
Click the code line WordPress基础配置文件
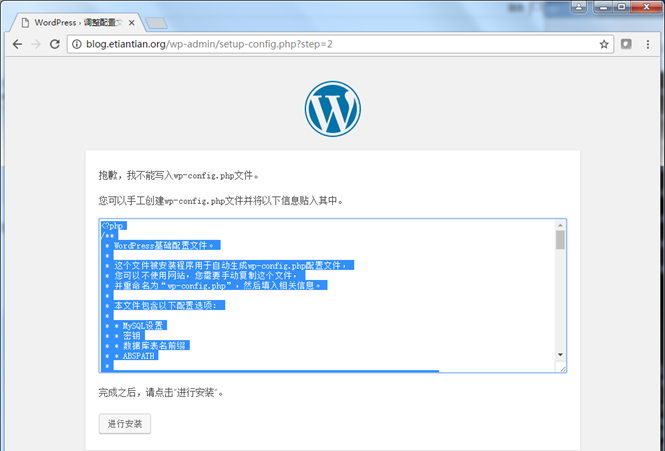click(164, 246)
